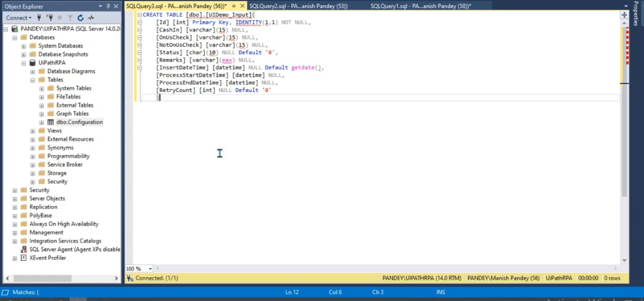Viewport: 644px width, 301px height.
Task: Select Integration Services Catalogs item
Action: point(65,241)
